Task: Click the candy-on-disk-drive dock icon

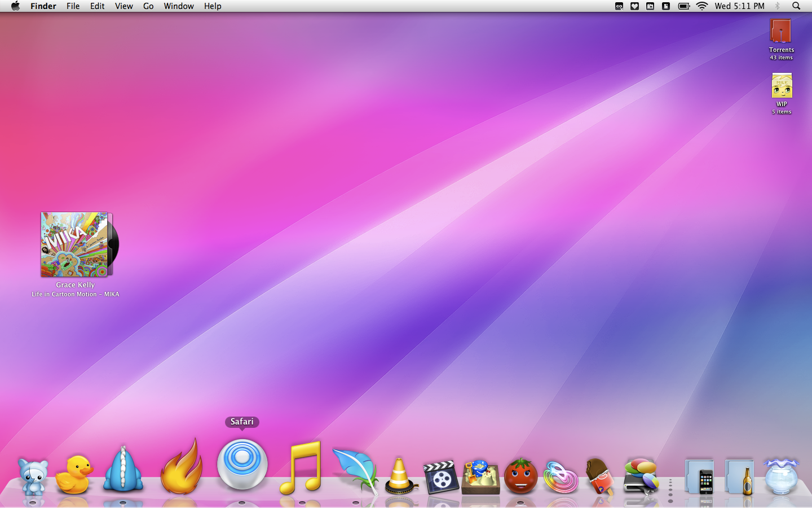Action: (641, 476)
